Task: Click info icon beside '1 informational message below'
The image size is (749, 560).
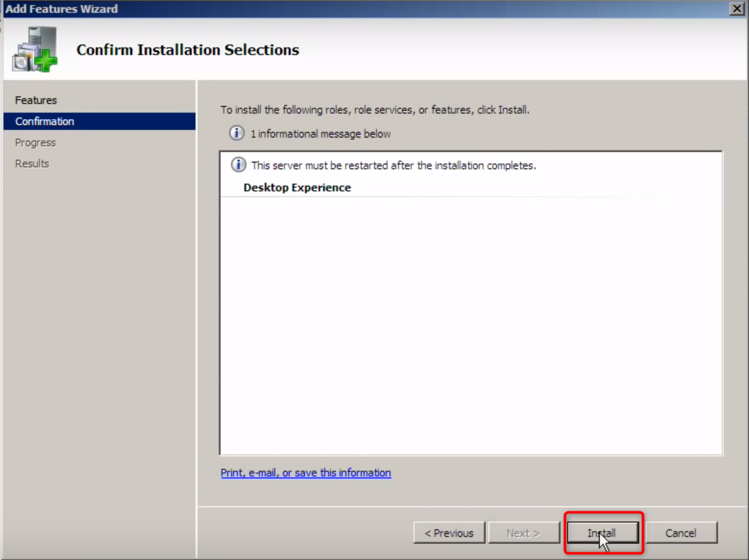Action: pyautogui.click(x=237, y=134)
